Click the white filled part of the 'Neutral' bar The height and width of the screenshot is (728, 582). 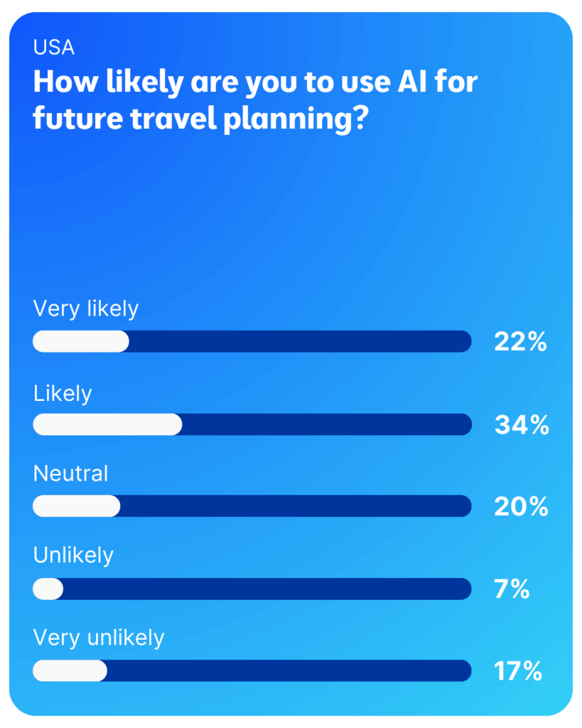[x=77, y=506]
